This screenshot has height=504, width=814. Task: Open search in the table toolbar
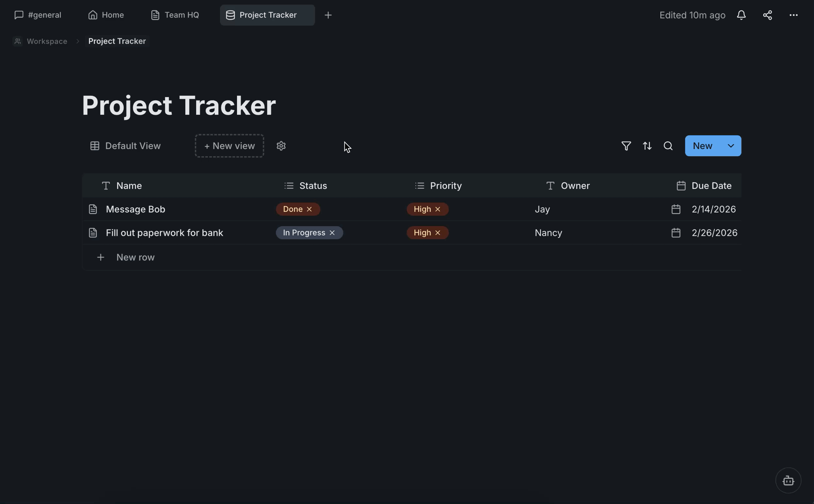668,146
